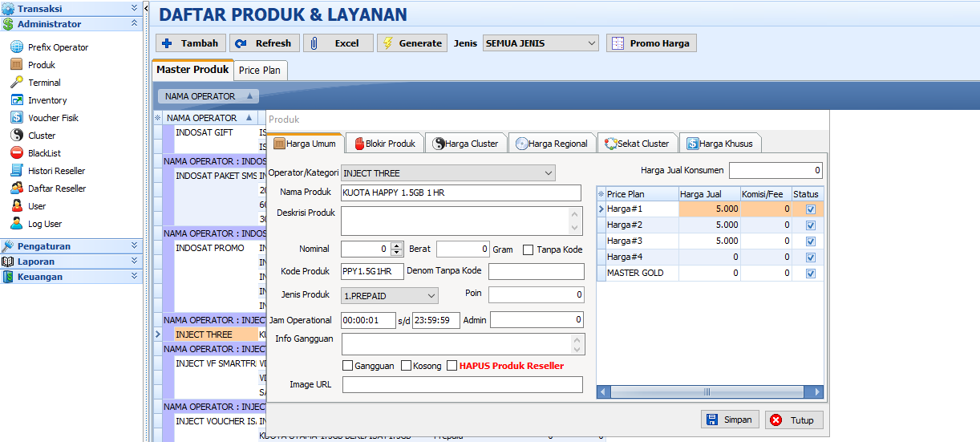Screen dimensions: 980x442
Task: Click the Harga Jual Konsumen field
Action: coord(775,170)
